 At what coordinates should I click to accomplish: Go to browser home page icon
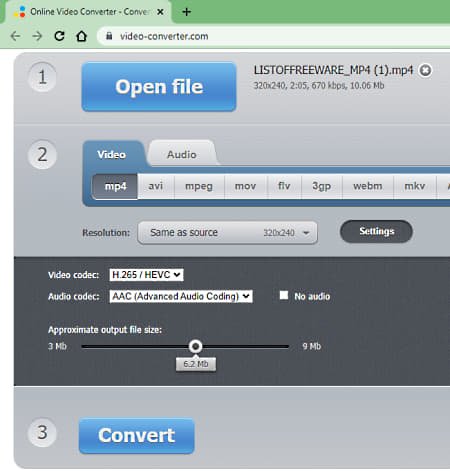(82, 36)
